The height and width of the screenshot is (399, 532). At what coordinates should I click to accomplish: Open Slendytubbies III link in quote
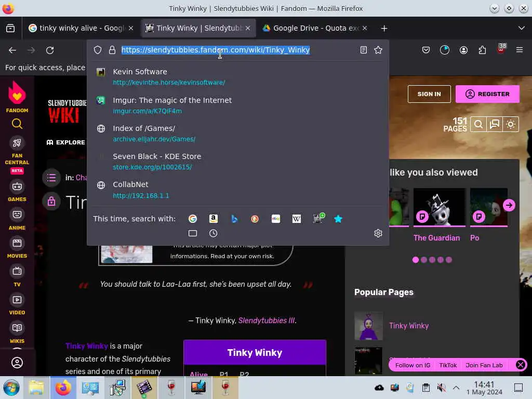267,321
